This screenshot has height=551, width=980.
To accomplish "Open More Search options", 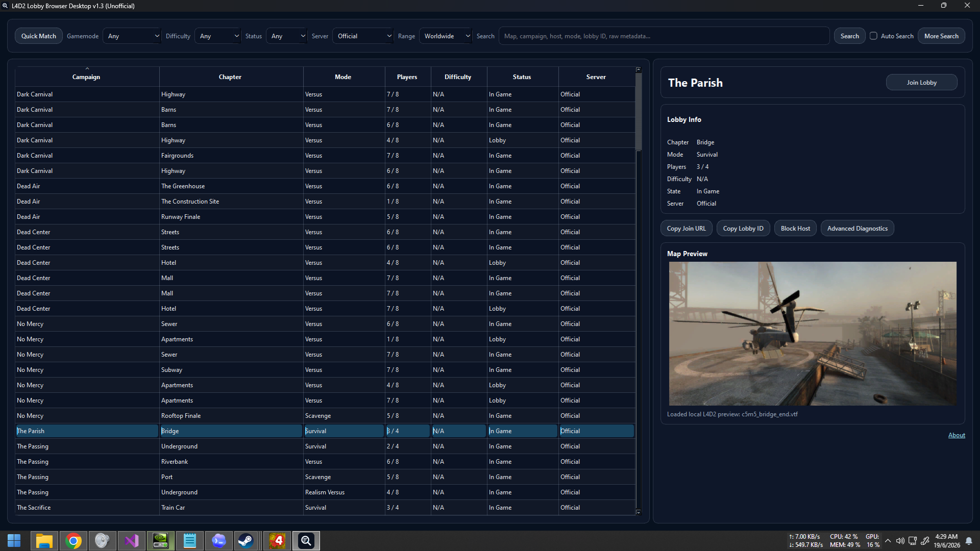I will pos(941,36).
